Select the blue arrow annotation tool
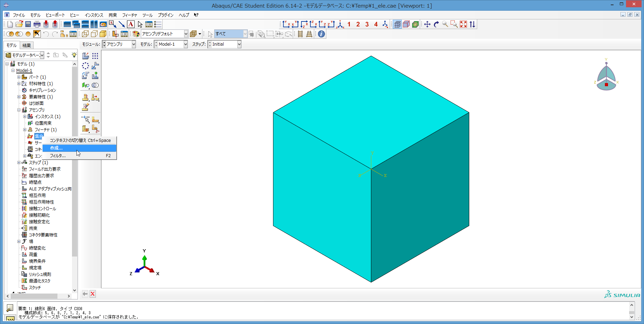The image size is (644, 324). click(122, 24)
